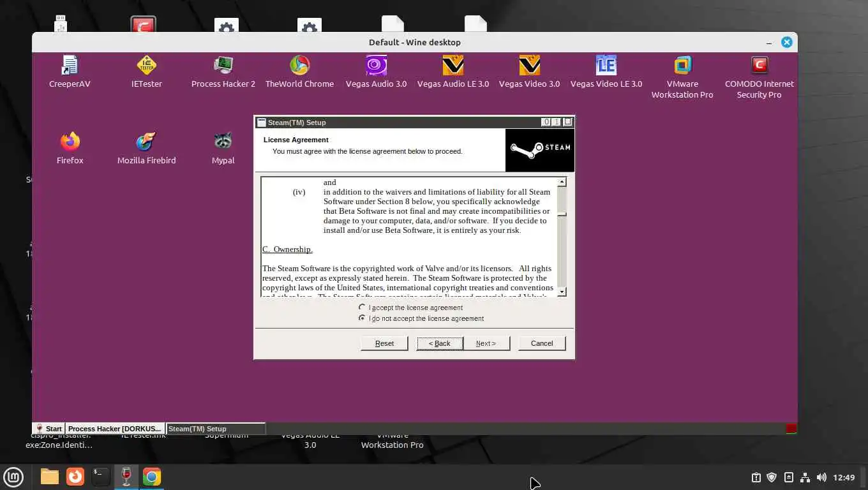
Task: Open Chrome from the bottom panel
Action: pos(152,477)
